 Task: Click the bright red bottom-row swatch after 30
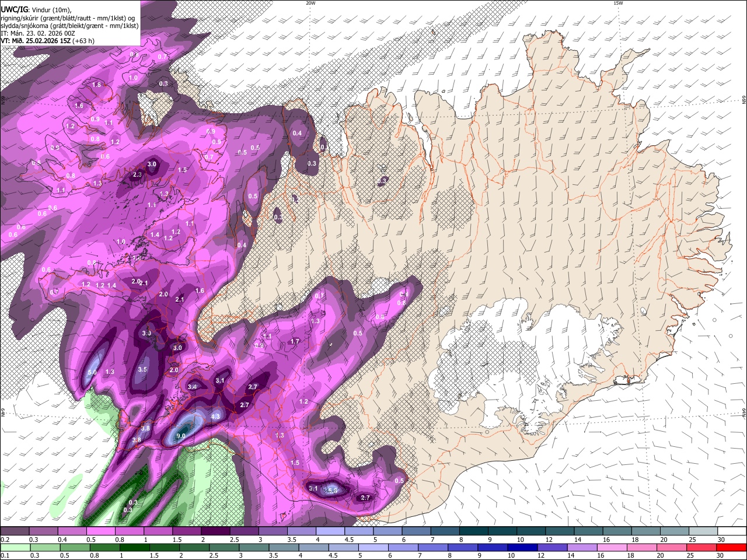pos(731,547)
